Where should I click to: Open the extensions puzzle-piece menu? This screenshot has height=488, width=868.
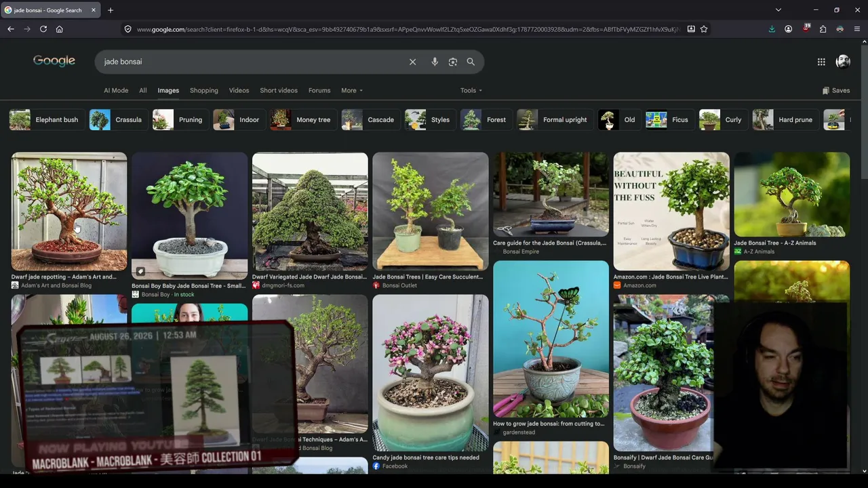pos(823,29)
